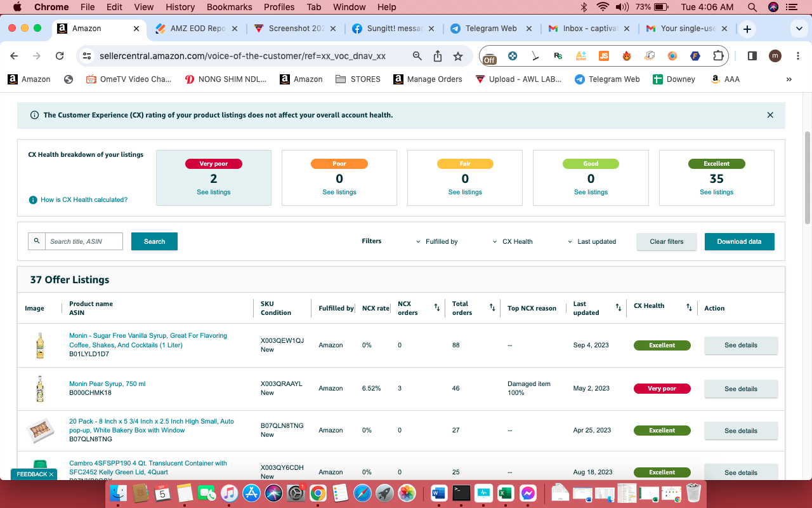812x508 pixels.
Task: Open the STORES bookmark folder
Action: [358, 79]
